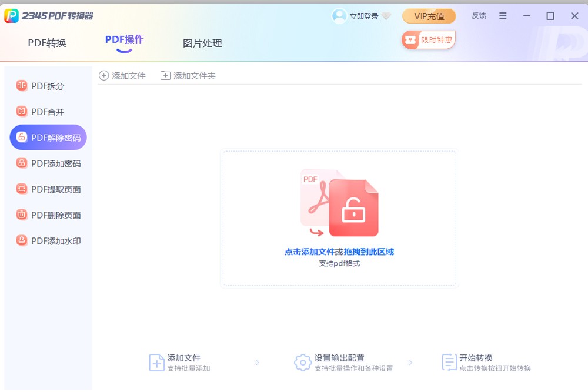Click the 限时特惠 promotion badge
Screen dimensions: 588x392
point(429,40)
